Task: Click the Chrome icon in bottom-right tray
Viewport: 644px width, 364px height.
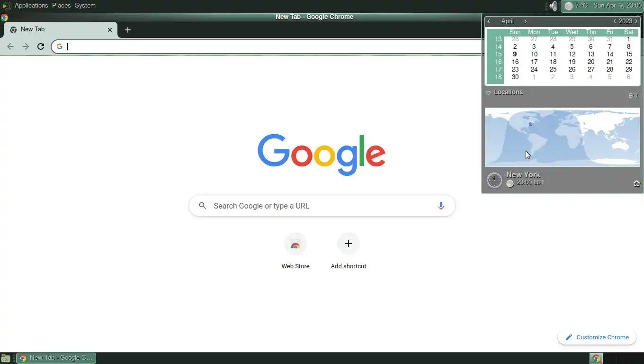Action: pyautogui.click(x=596, y=358)
